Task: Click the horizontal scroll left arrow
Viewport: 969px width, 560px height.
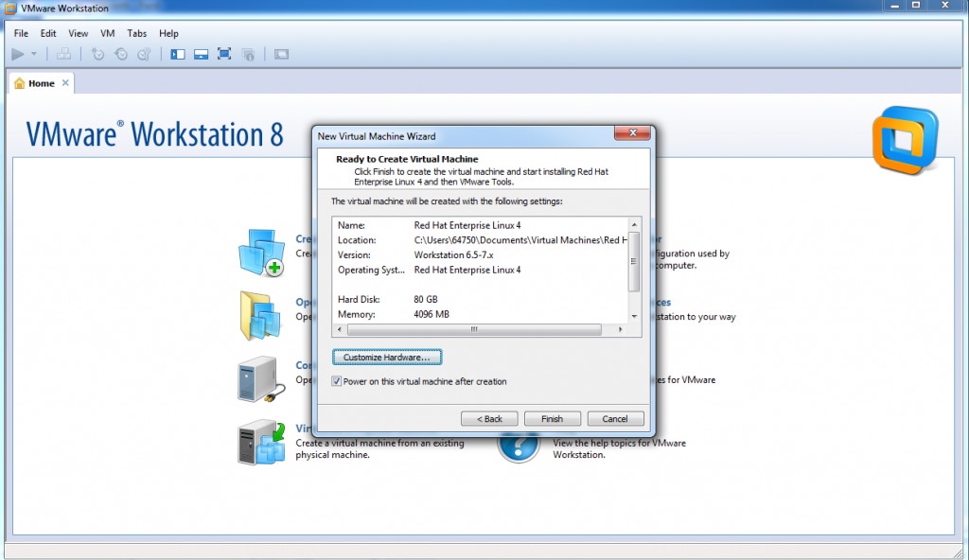Action: (340, 329)
